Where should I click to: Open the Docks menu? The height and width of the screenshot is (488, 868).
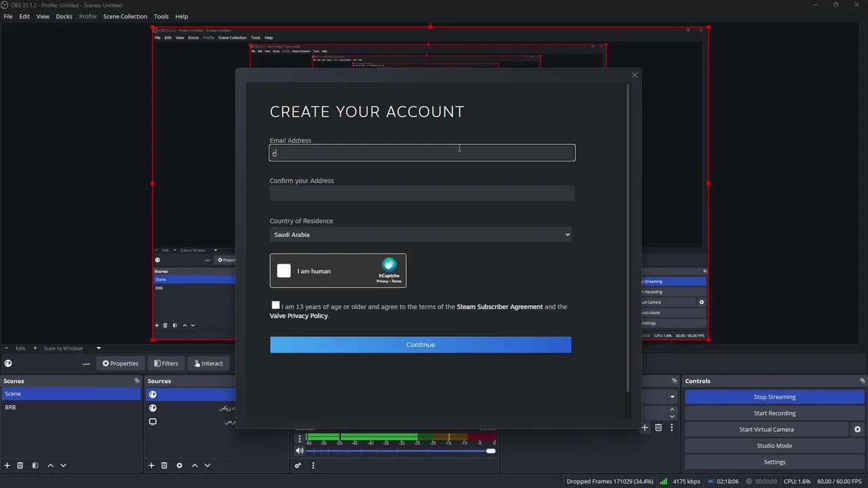click(x=64, y=16)
